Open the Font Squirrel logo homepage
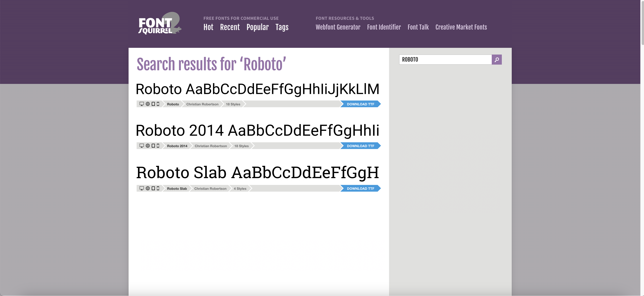The height and width of the screenshot is (296, 644). tap(160, 23)
